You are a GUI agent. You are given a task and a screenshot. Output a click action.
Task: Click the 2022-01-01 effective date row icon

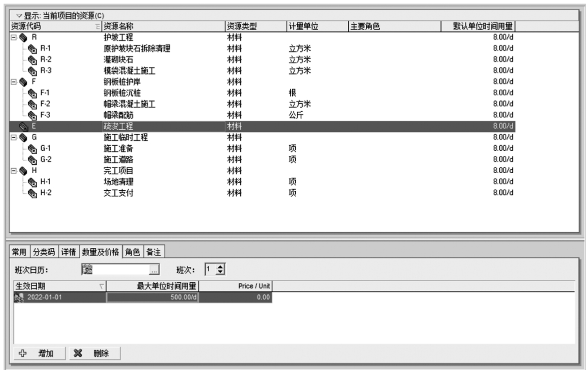coord(19,297)
